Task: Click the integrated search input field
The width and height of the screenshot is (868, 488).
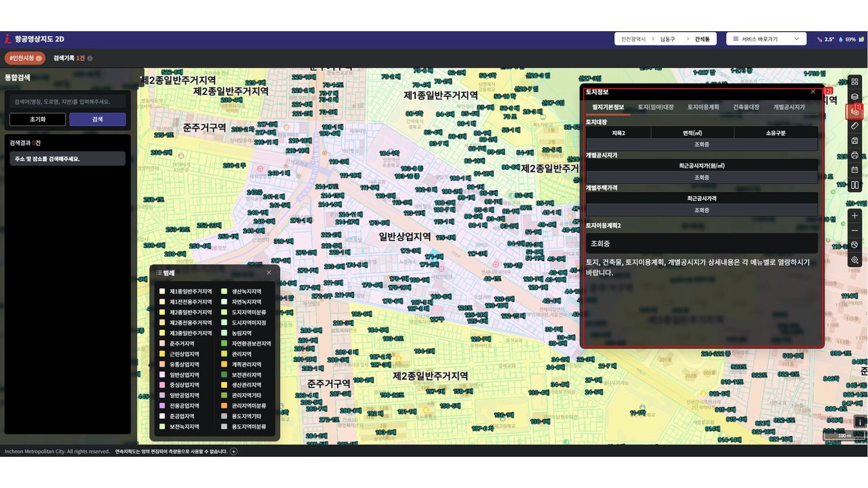Action: click(x=67, y=102)
